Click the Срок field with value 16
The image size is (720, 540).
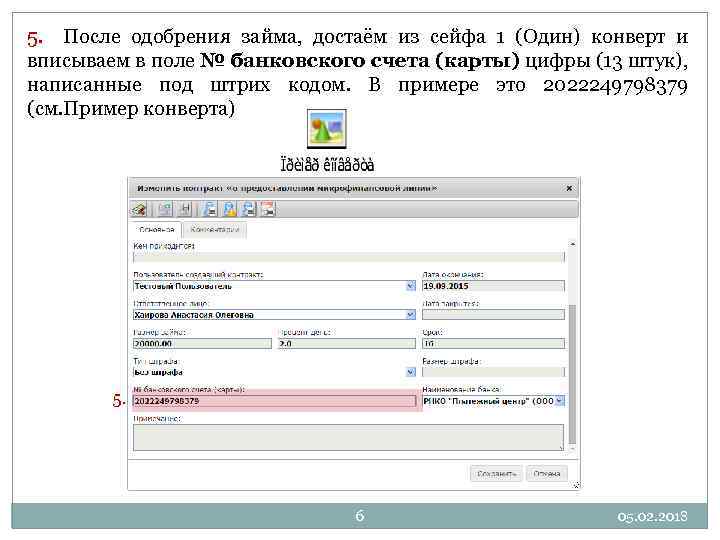click(493, 343)
